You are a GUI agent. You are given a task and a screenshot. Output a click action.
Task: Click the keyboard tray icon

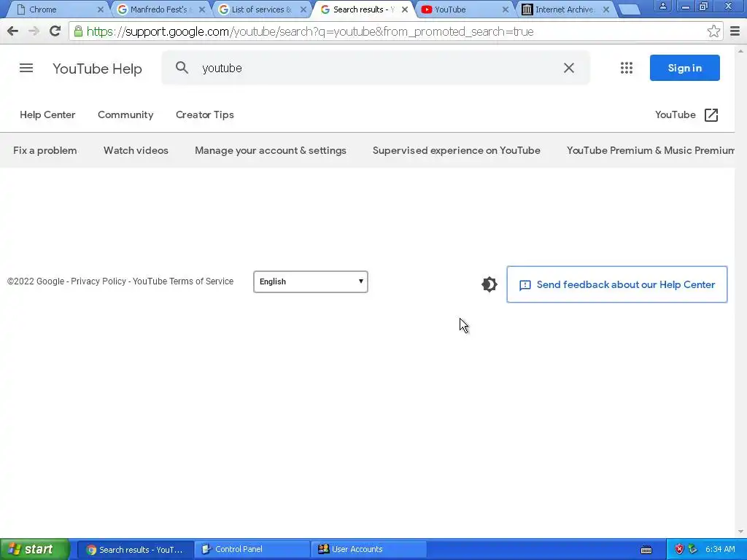pyautogui.click(x=646, y=550)
